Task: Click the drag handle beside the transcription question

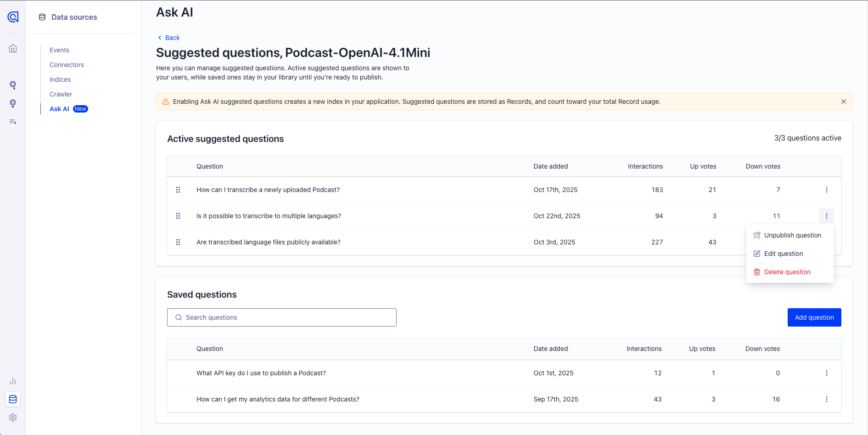Action: (x=179, y=190)
